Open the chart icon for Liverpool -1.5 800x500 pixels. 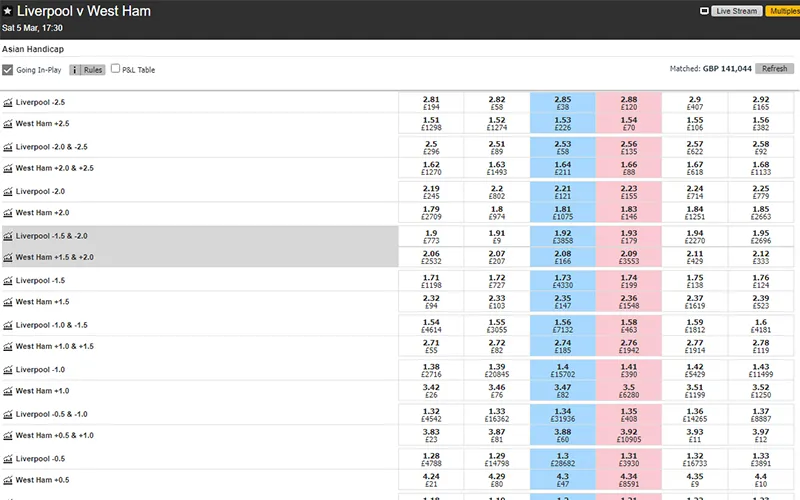(8, 281)
